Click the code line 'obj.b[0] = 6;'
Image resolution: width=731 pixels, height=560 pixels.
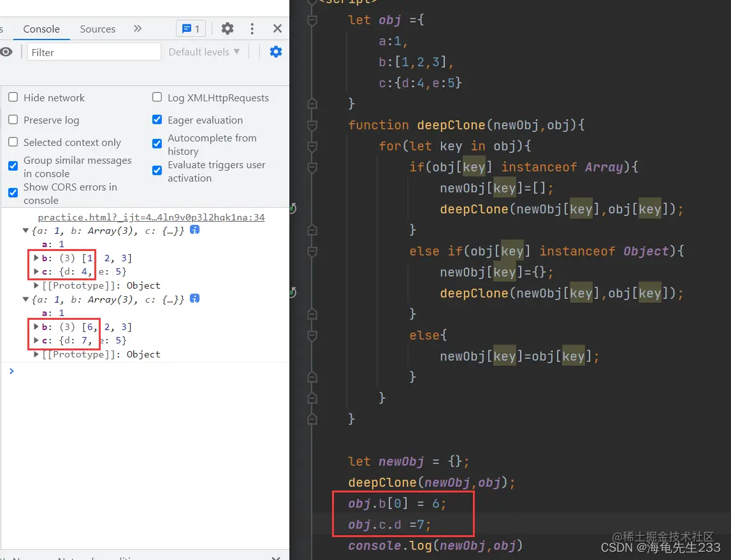coord(397,504)
